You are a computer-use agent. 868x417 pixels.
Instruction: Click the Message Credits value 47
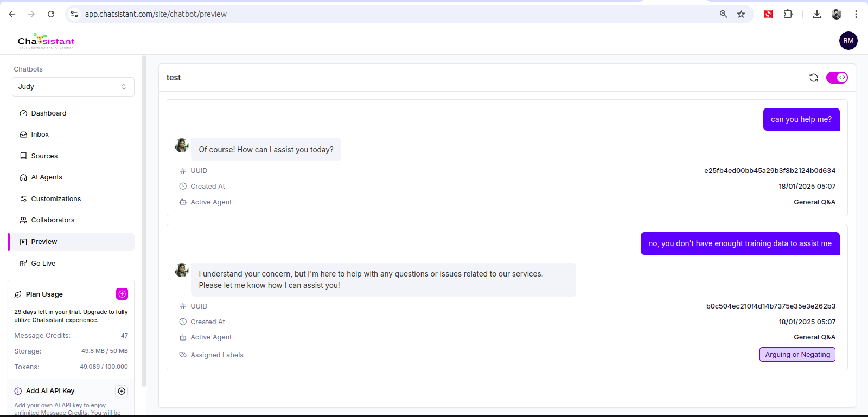coord(124,336)
